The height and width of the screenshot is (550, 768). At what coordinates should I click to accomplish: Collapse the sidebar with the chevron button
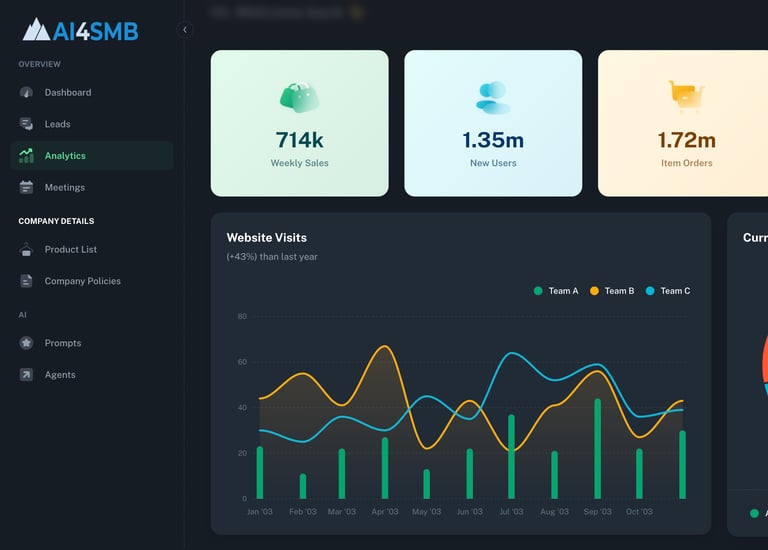click(x=185, y=30)
